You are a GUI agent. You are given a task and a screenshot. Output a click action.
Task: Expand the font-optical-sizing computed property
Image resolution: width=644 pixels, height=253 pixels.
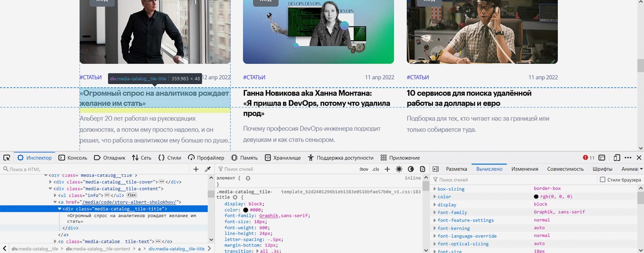(x=434, y=244)
